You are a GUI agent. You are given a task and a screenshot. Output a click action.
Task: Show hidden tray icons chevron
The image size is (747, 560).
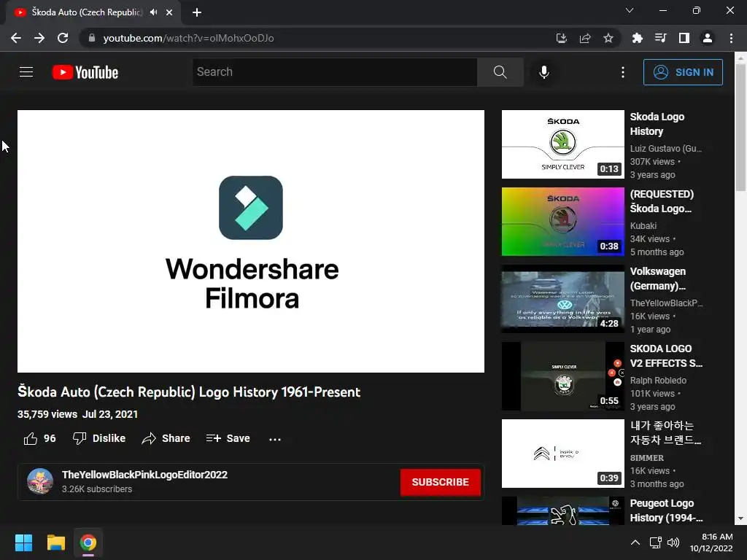[635, 542]
